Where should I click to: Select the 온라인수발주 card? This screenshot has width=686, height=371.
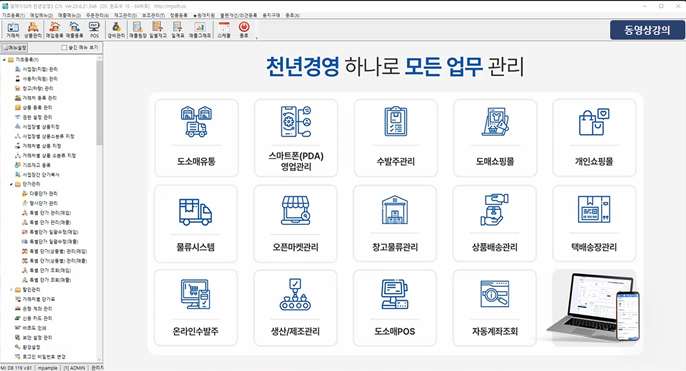[x=196, y=308]
